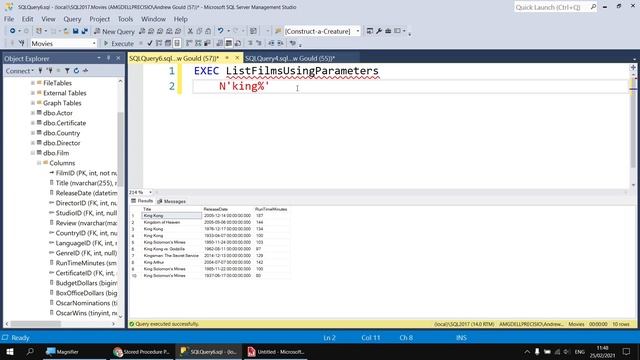This screenshot has width=640, height=360.
Task: Select the King Arthur result cell
Action: coord(171,262)
